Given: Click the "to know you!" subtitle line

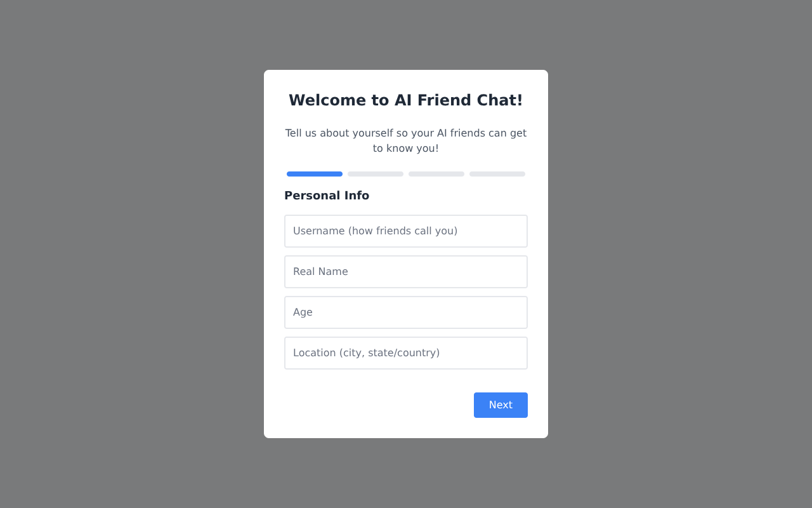Looking at the screenshot, I should [x=406, y=149].
